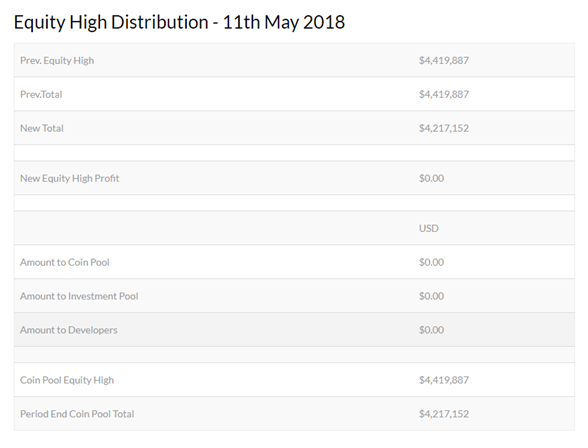Select the Prev.Total row label

coord(41,94)
